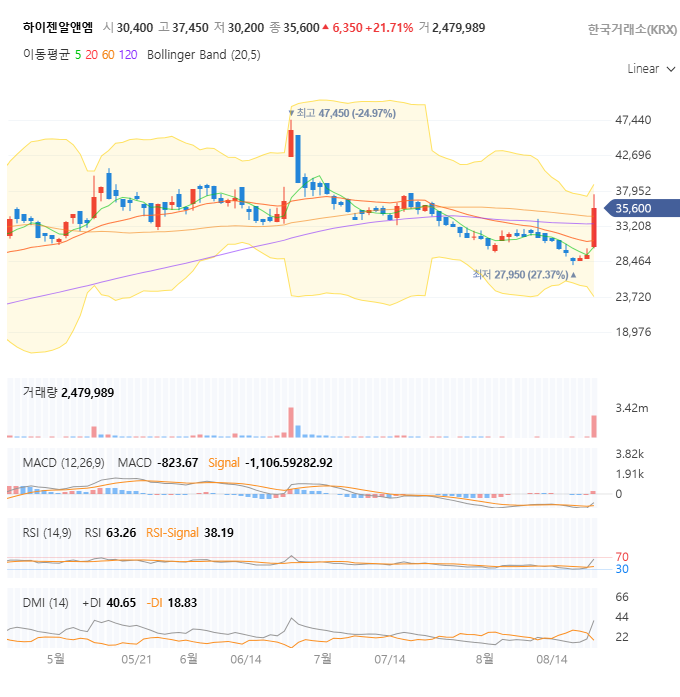Screen dimensions: 680x697
Task: Click the RSI 70 overbought level label
Action: tap(622, 557)
